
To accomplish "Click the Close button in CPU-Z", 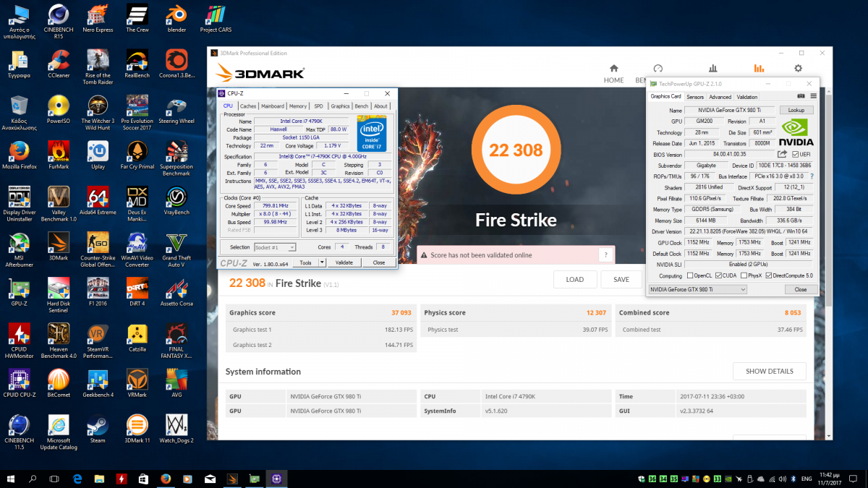I will pos(379,262).
